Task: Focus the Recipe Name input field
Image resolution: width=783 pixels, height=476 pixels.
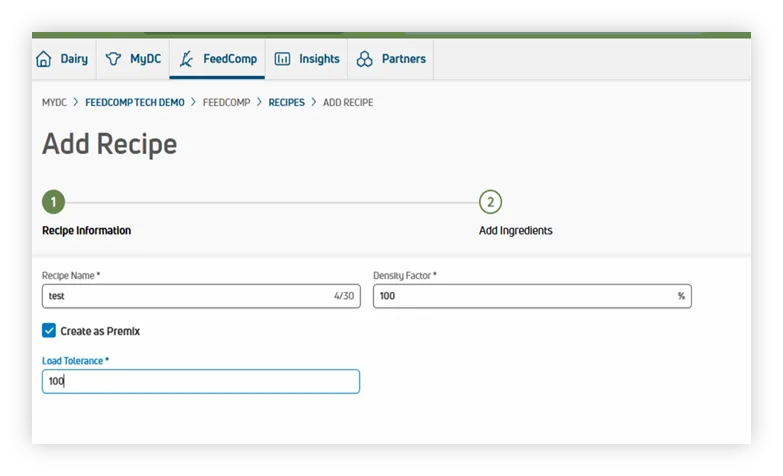Action: point(201,296)
